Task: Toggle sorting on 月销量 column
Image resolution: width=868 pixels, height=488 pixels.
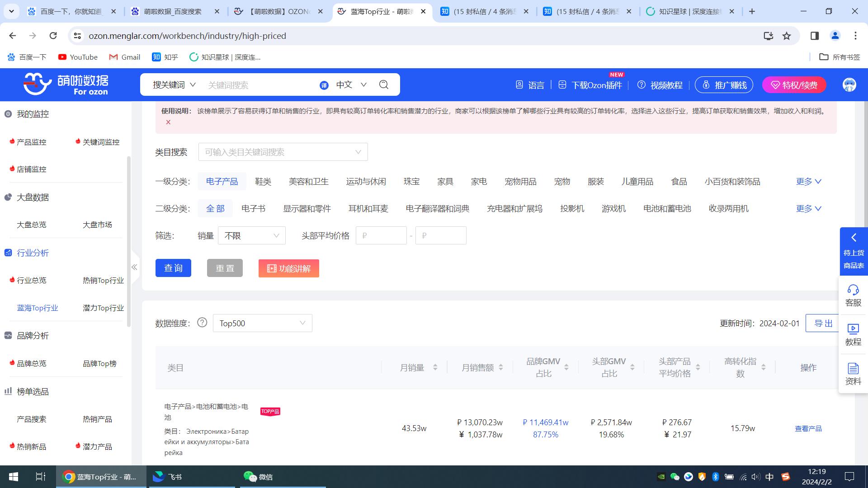Action: click(435, 367)
